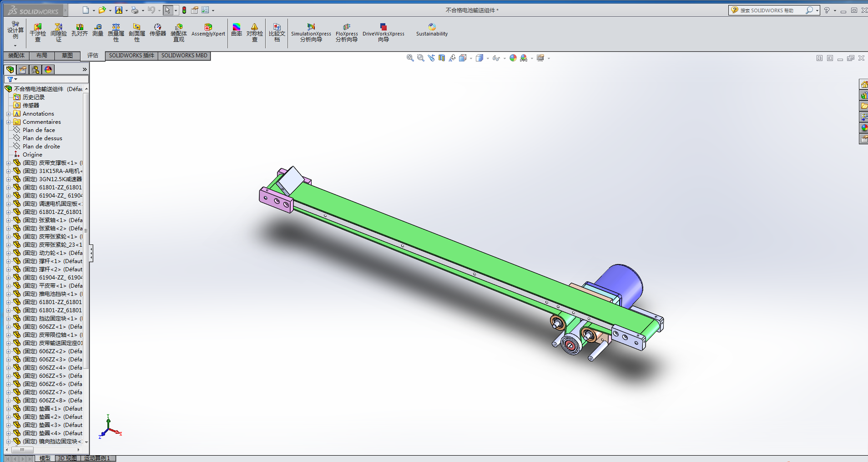Viewport: 868px width, 462px height.
Task: Launch the AssemblyXpert tool
Action: click(x=208, y=30)
